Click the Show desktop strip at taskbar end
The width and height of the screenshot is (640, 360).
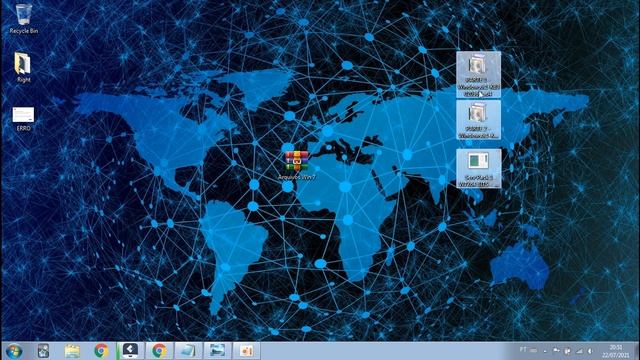[x=636, y=351]
